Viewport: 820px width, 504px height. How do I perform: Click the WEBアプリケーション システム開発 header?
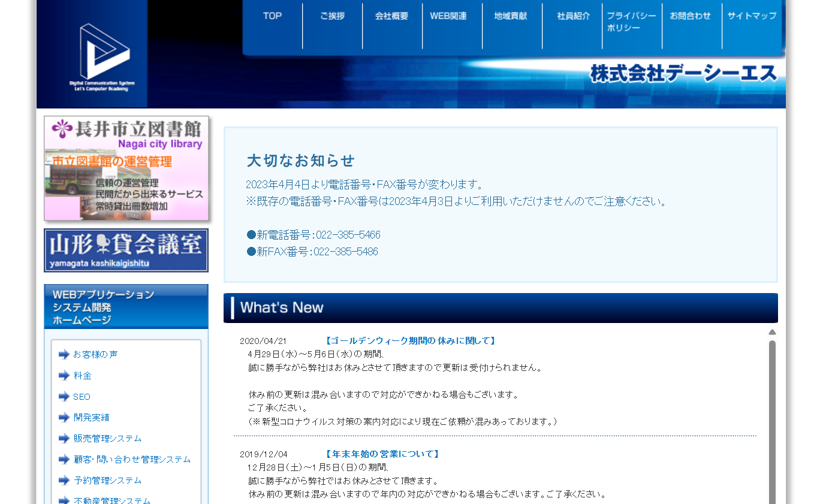click(126, 306)
